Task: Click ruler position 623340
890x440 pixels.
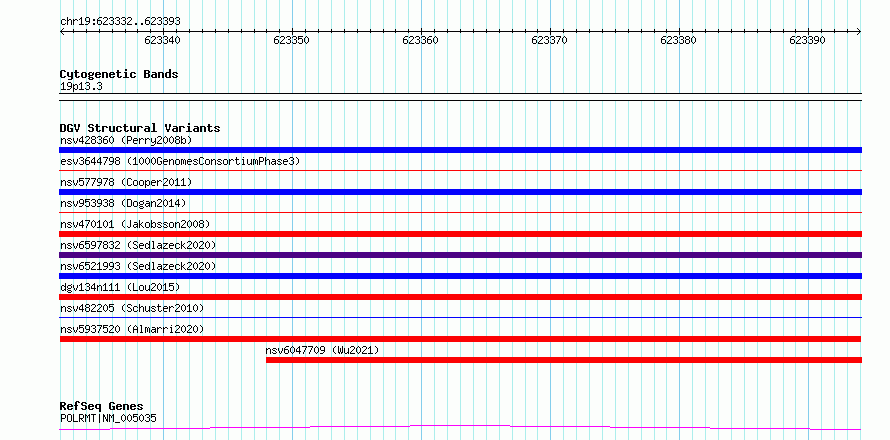Action: tap(163, 40)
